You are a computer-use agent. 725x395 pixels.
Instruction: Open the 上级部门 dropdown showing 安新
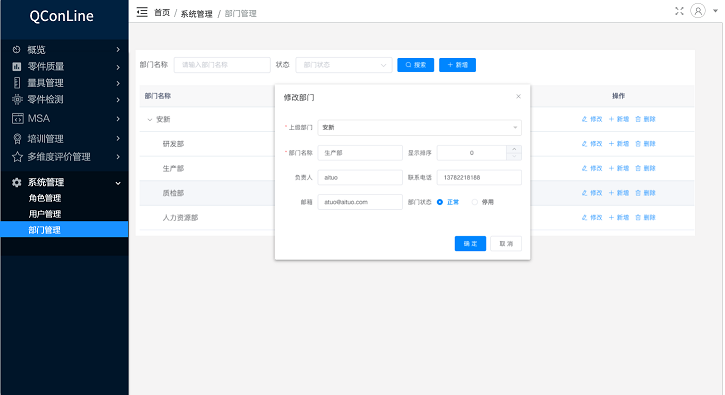pyautogui.click(x=419, y=128)
